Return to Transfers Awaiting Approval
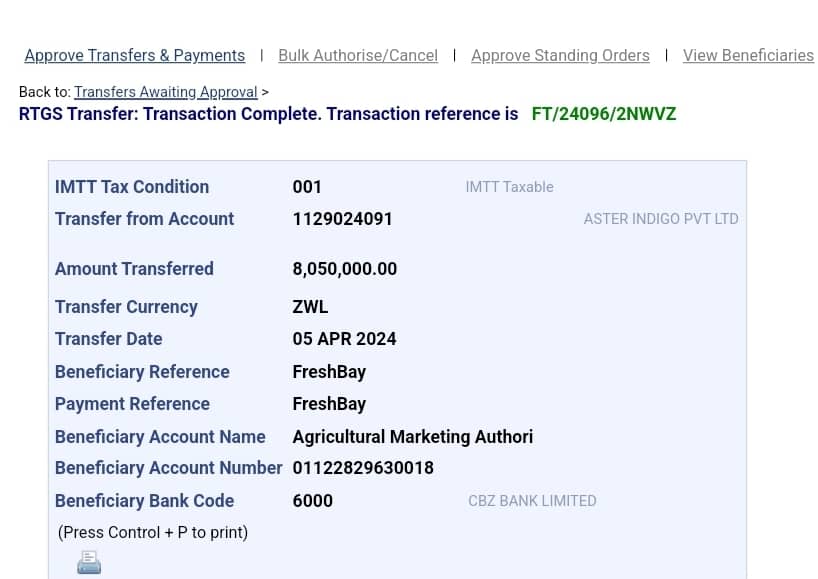Screen dimensions: 818x579 [x=165, y=92]
